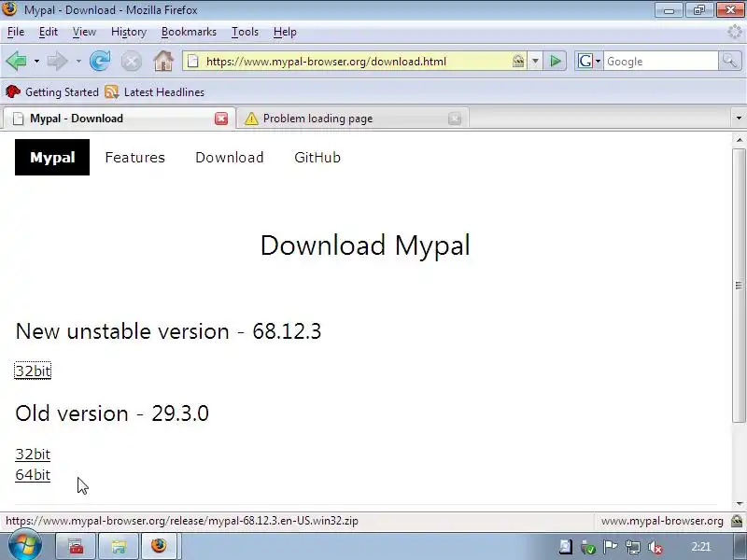Open the Forward button history dropdown
The width and height of the screenshot is (747, 560).
tap(78, 62)
